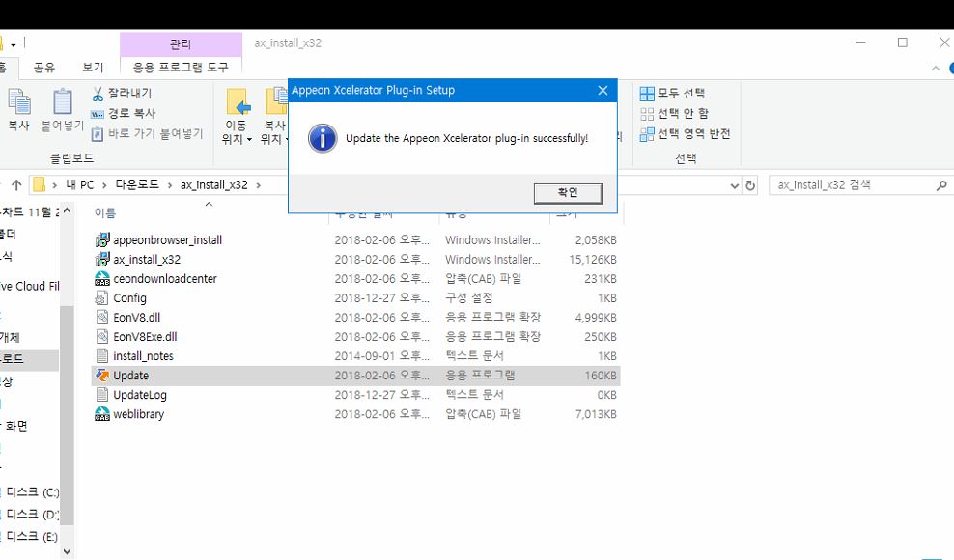Screen dimensions: 954x560
Task: Expand chevron after ax_install_x32 breadcrumb
Action: click(259, 185)
